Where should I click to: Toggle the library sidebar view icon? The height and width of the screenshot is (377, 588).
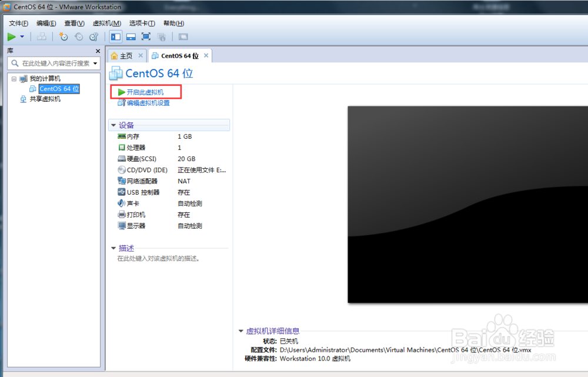[x=116, y=37]
